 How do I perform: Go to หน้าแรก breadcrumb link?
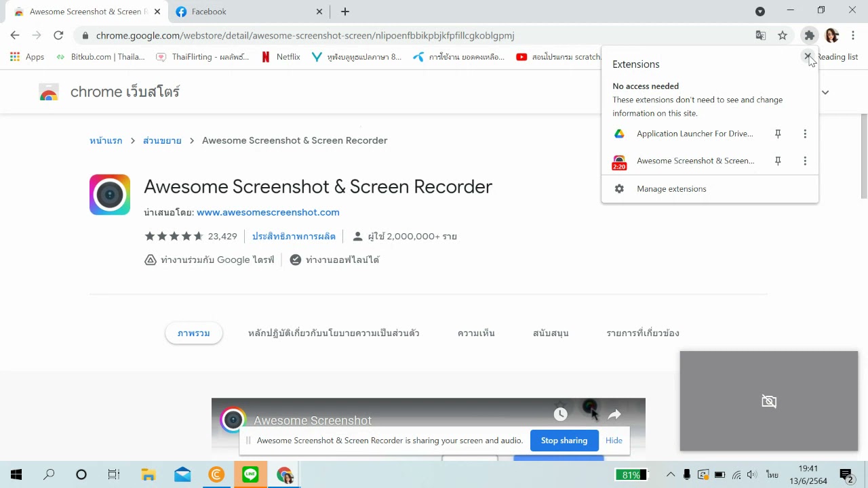[106, 140]
